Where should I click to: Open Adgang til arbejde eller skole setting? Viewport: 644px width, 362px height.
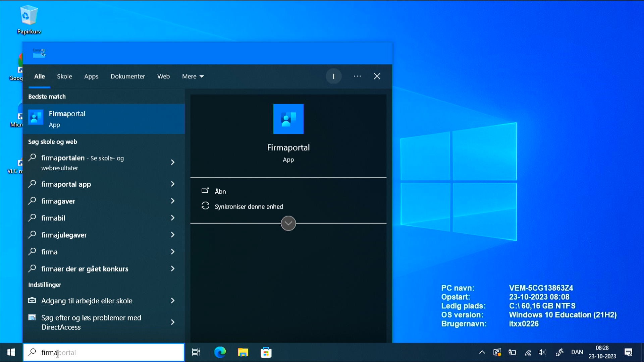tap(87, 301)
